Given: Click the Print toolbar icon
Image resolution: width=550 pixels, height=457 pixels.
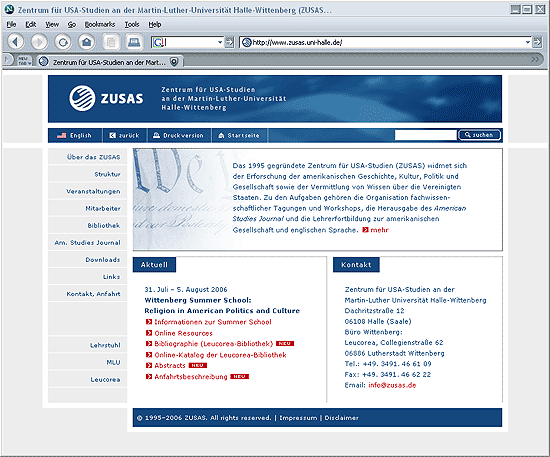Looking at the screenshot, I should (134, 42).
